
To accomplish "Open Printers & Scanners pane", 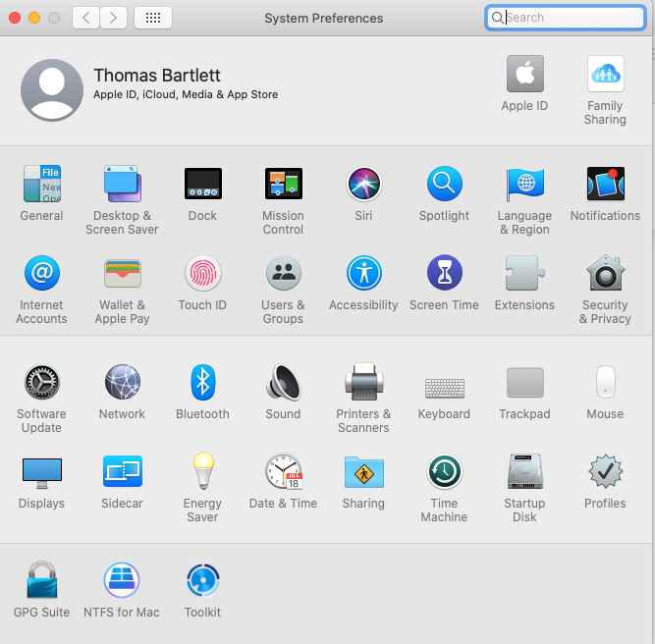I will coord(364,382).
